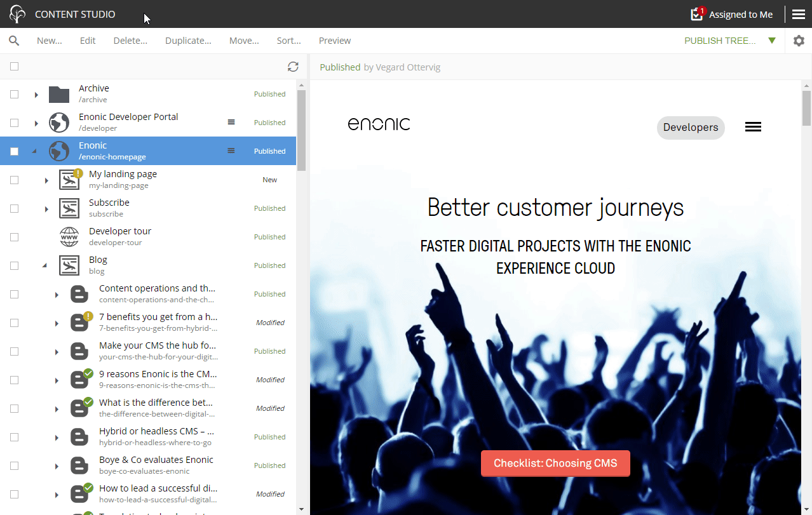The width and height of the screenshot is (812, 515).
Task: Click New... in the toolbar
Action: [50, 41]
